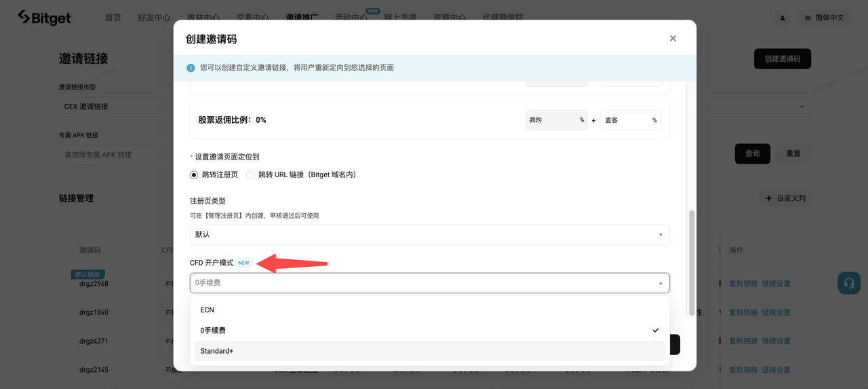This screenshot has height=389, width=868.
Task: Click 复制链接 for drgz2145
Action: (743, 370)
